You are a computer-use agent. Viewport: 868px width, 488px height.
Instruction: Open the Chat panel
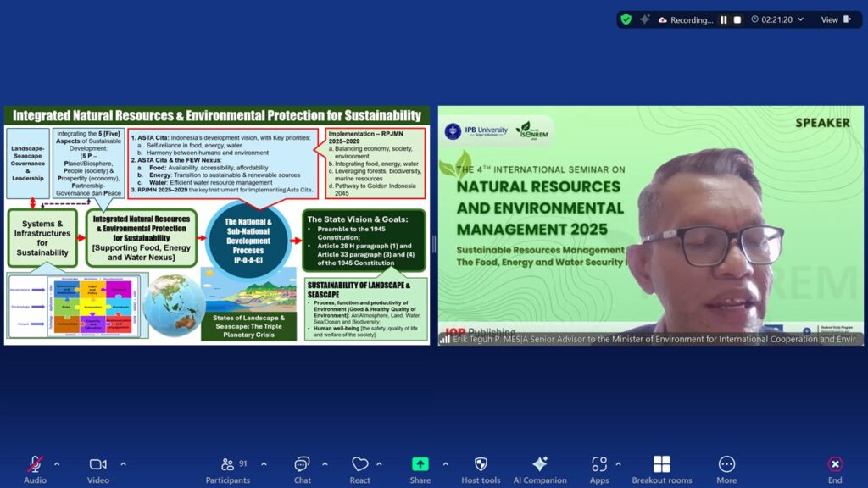pyautogui.click(x=302, y=465)
